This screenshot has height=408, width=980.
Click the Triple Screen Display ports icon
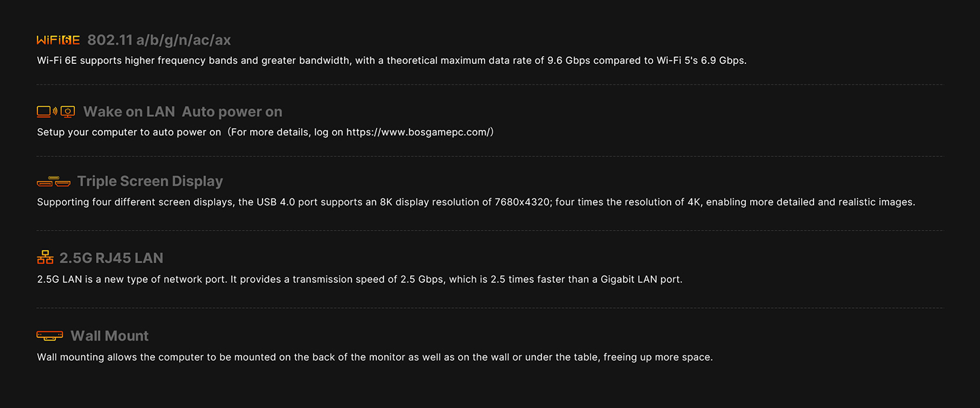pos(54,182)
